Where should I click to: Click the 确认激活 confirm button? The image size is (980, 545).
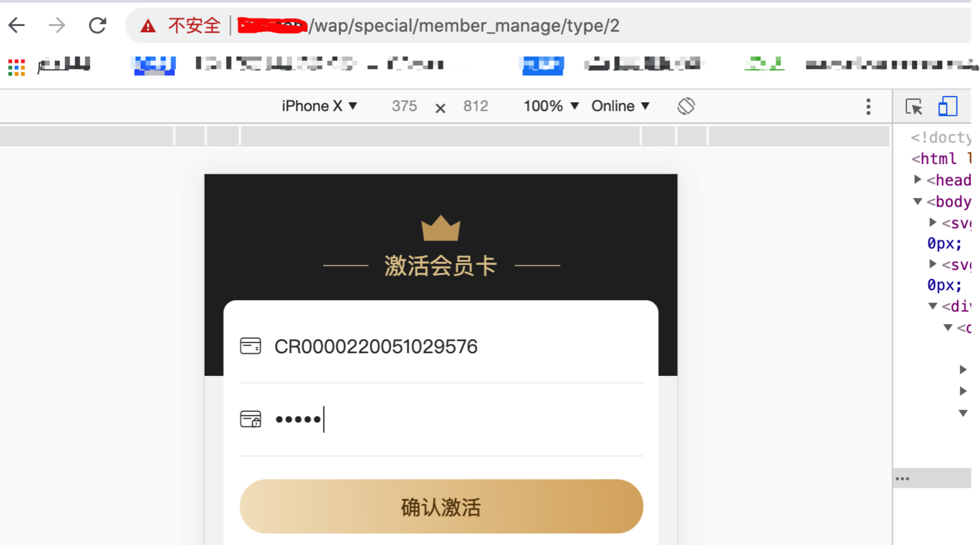tap(441, 507)
